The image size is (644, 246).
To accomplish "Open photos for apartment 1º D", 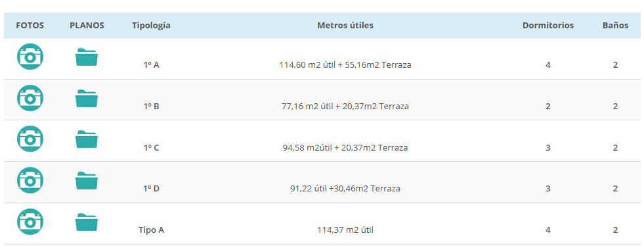I will 30,180.
